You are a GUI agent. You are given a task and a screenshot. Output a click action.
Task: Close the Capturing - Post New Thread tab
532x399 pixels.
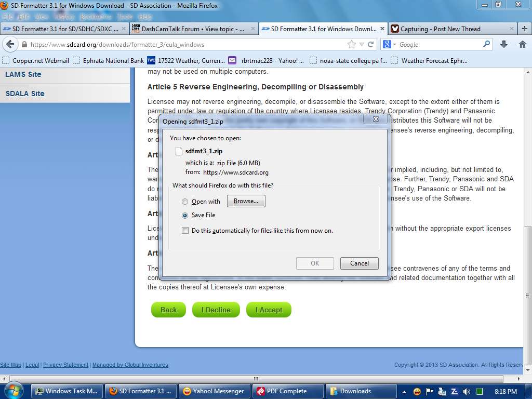coord(512,29)
